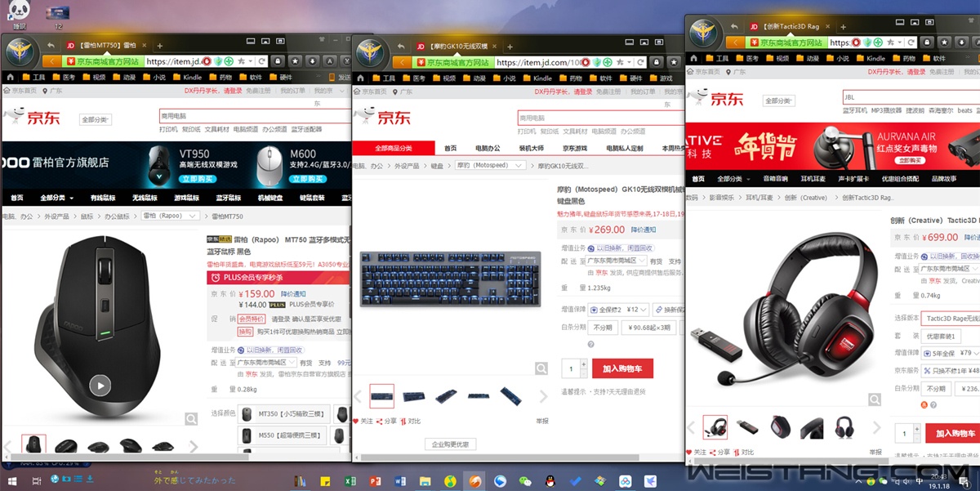Screen dimensions: 980x491
Task: Open the 全部分类 dropdown on the headset page
Action: 779,100
